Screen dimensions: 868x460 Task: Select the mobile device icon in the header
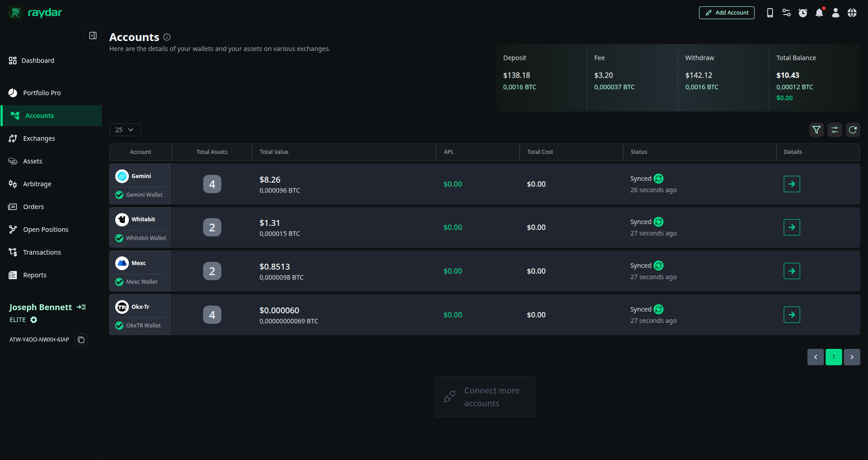click(x=770, y=12)
